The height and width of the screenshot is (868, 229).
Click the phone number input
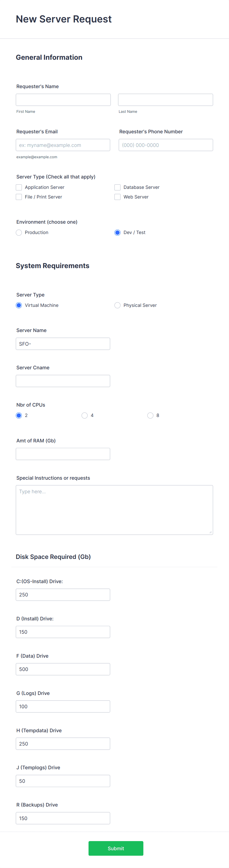165,145
